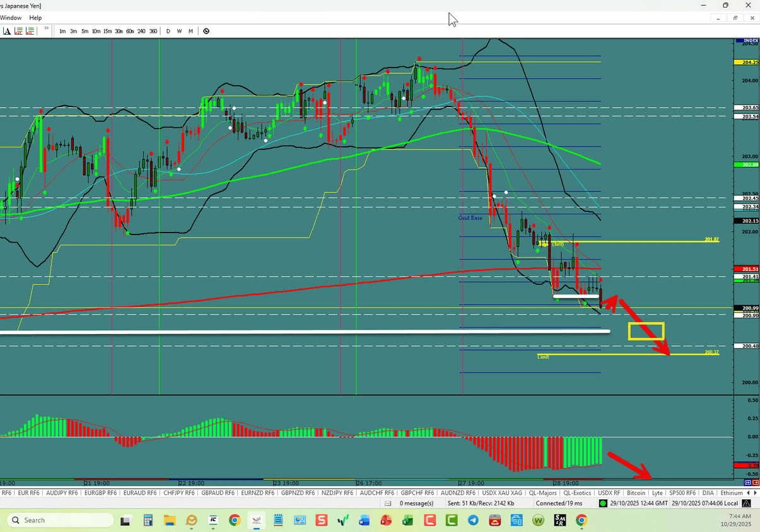Click the second chart template icon on the toolbar
Screen dimensions: 760x532
(x=30, y=31)
